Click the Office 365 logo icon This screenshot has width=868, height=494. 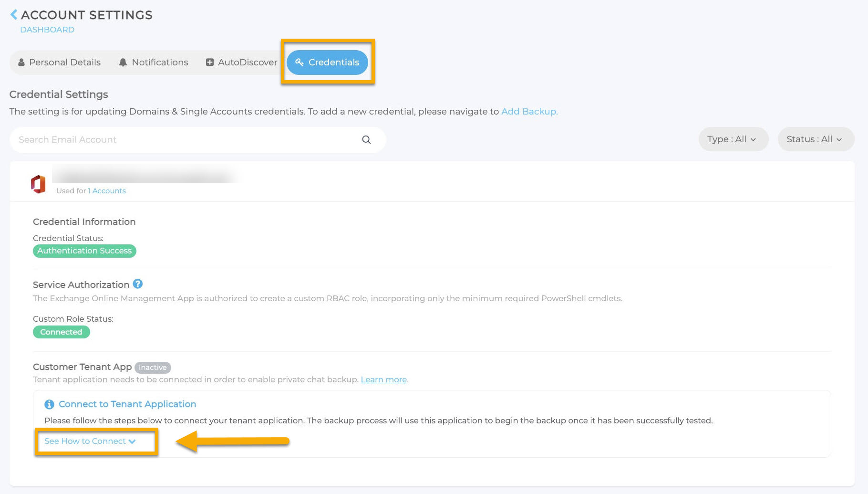[x=38, y=184]
